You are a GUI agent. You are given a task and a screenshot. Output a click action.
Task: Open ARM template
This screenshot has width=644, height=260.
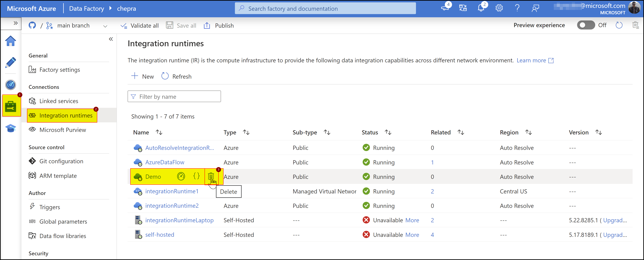pyautogui.click(x=53, y=176)
